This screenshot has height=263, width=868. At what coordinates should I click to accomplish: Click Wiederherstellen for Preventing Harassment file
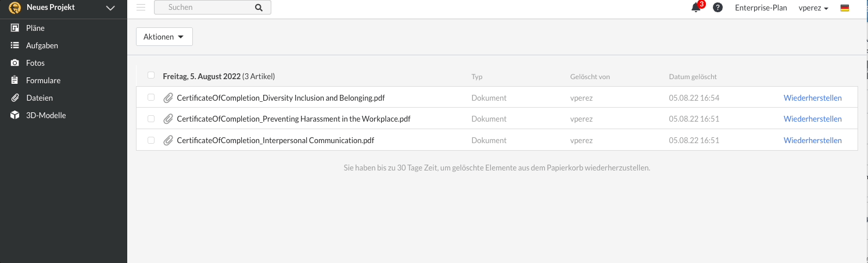point(812,119)
